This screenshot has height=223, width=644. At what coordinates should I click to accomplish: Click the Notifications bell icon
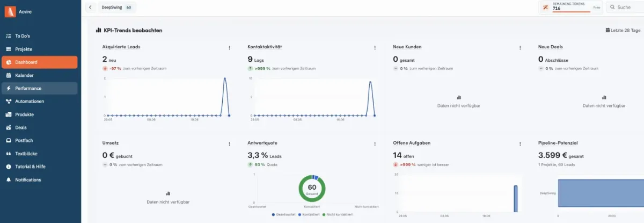coord(9,179)
